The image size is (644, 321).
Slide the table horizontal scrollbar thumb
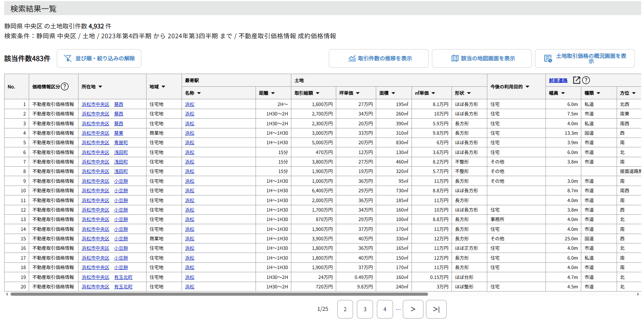pyautogui.click(x=219, y=294)
